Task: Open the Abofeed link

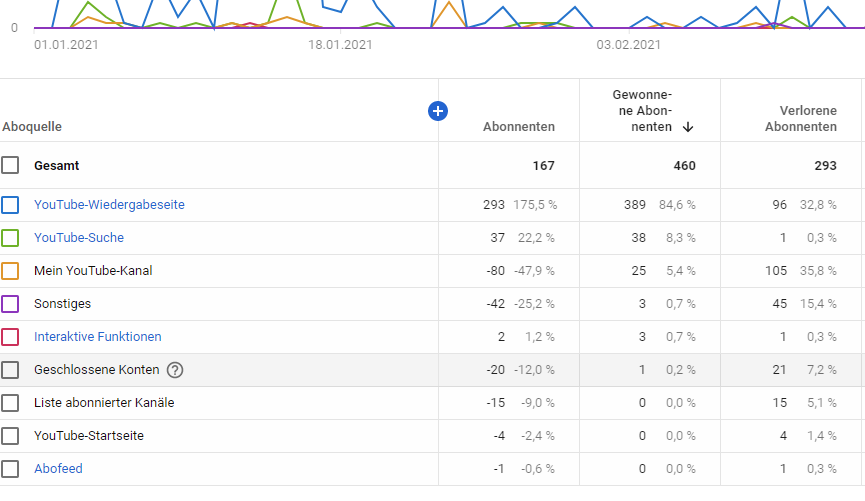Action: click(58, 469)
